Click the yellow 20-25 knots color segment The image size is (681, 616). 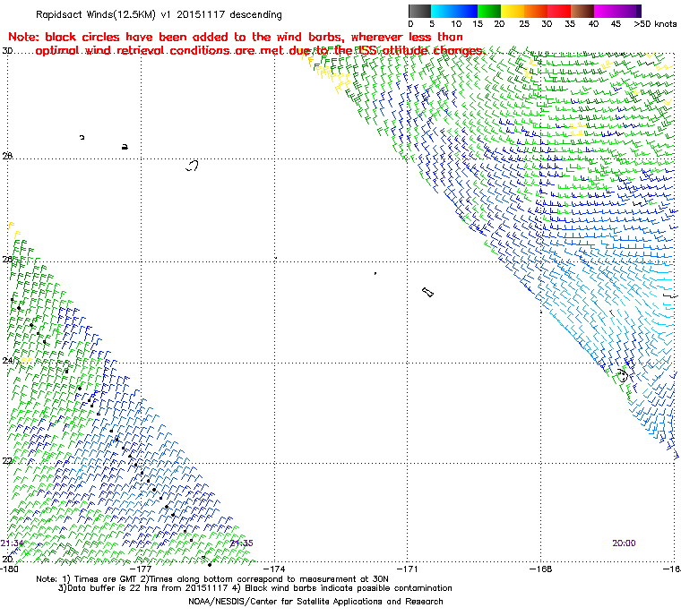(513, 11)
